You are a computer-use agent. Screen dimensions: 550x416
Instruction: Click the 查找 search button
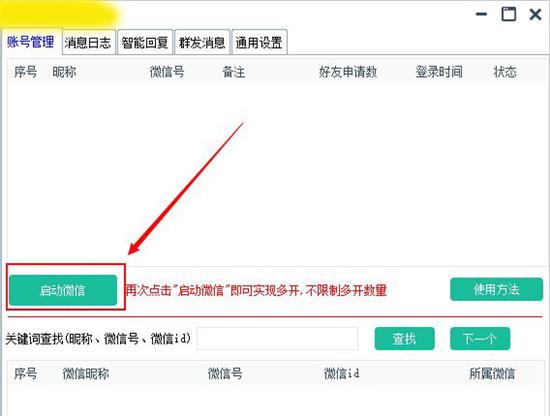pyautogui.click(x=404, y=338)
